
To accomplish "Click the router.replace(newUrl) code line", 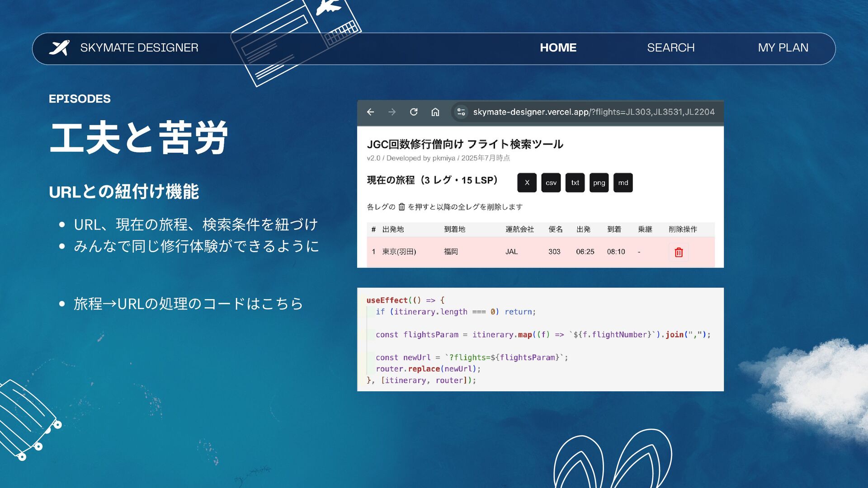I will click(x=428, y=369).
